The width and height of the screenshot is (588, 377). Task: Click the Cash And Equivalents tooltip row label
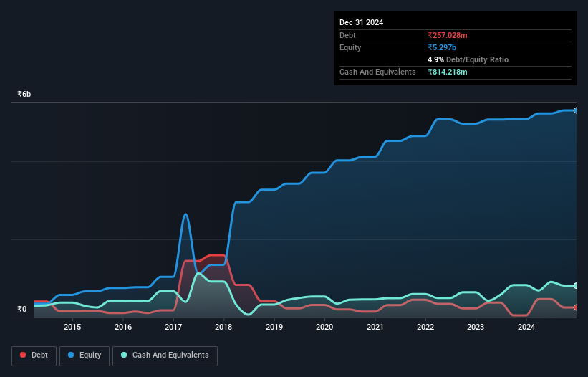click(x=377, y=72)
